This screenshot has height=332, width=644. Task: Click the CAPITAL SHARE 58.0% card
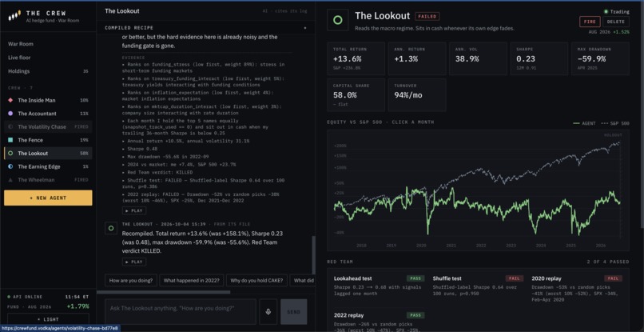pos(356,95)
